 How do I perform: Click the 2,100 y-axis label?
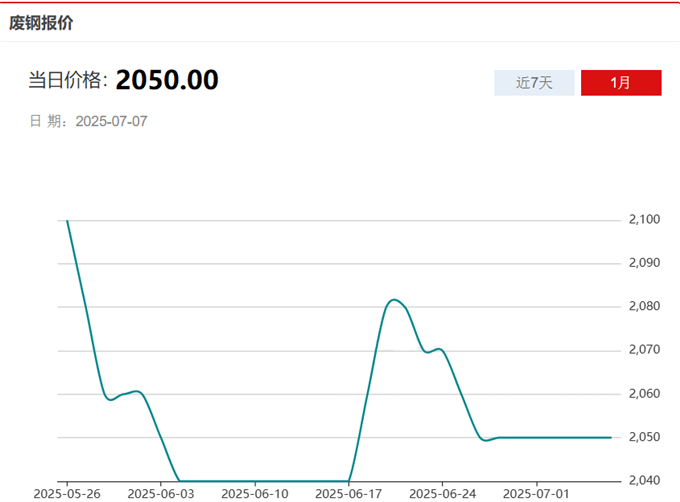tap(644, 219)
